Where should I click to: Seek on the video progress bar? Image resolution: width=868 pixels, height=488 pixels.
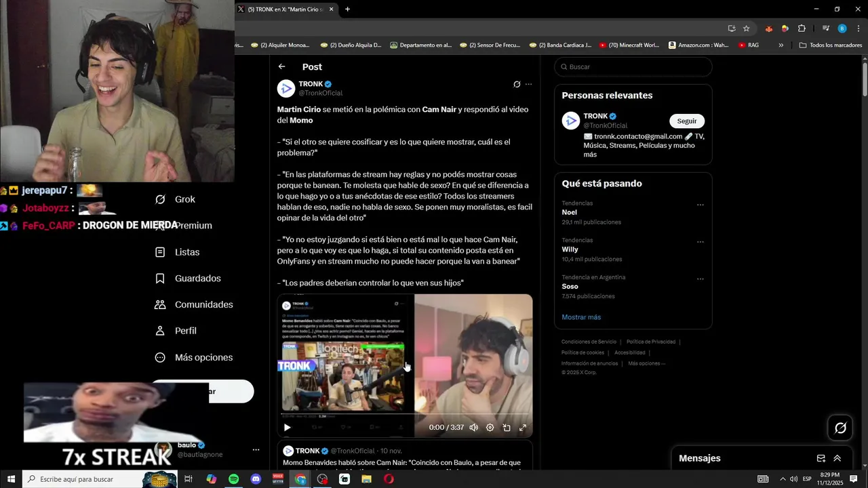point(405,414)
